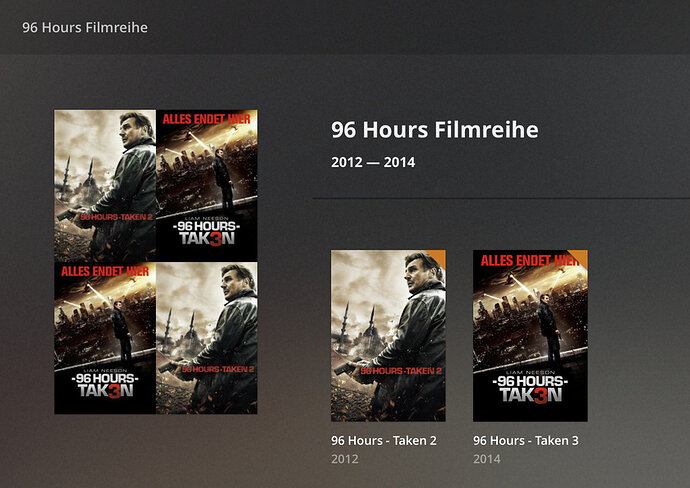
Task: Click the year 2014 under Taken 3
Action: pyautogui.click(x=487, y=459)
